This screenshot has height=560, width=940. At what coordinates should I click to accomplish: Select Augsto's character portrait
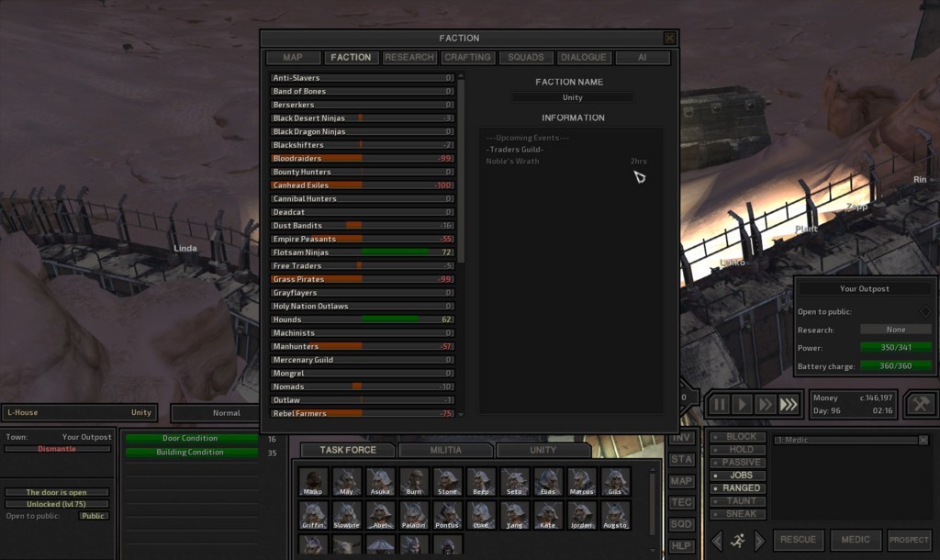pos(615,516)
